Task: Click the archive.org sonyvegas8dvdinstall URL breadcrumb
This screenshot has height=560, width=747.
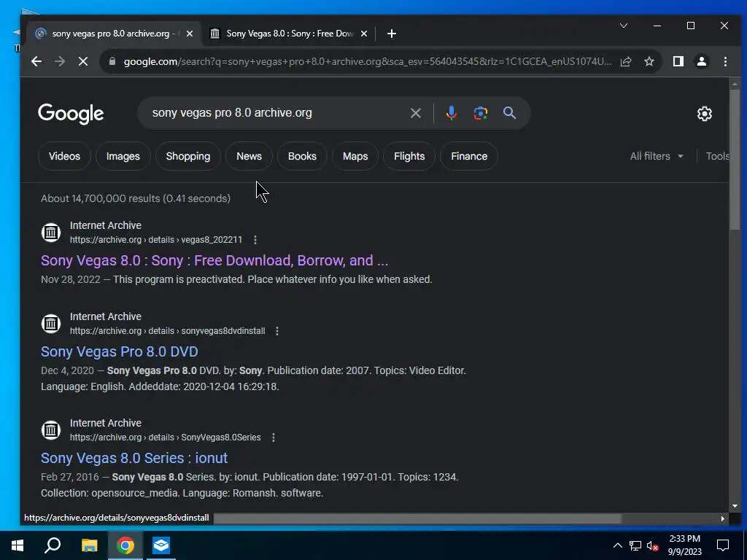Action: (x=168, y=330)
